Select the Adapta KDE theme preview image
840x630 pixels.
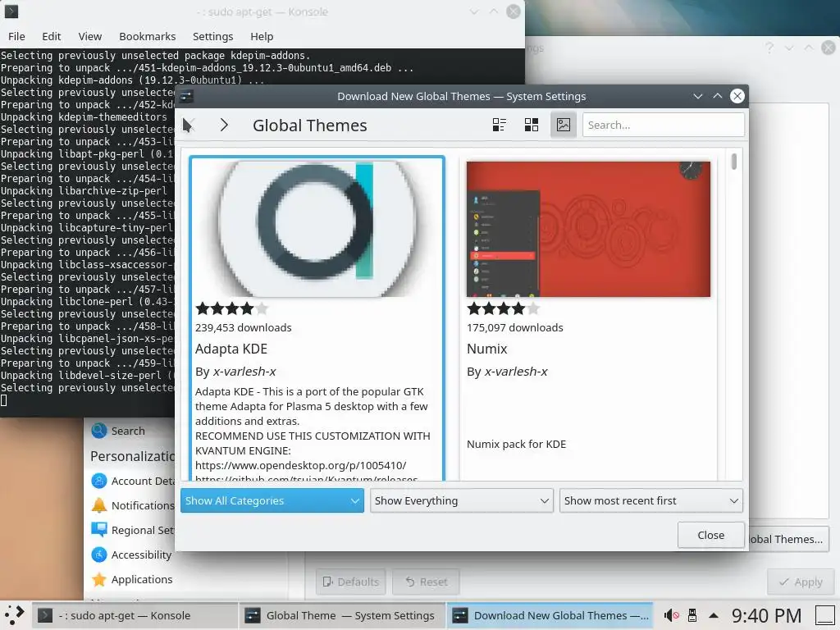click(317, 229)
